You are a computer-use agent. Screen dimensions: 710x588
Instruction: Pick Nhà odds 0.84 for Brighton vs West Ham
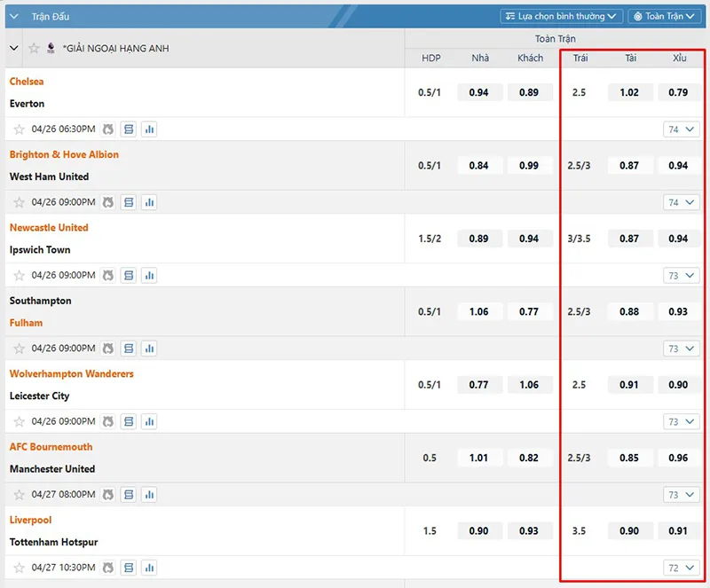click(x=479, y=166)
